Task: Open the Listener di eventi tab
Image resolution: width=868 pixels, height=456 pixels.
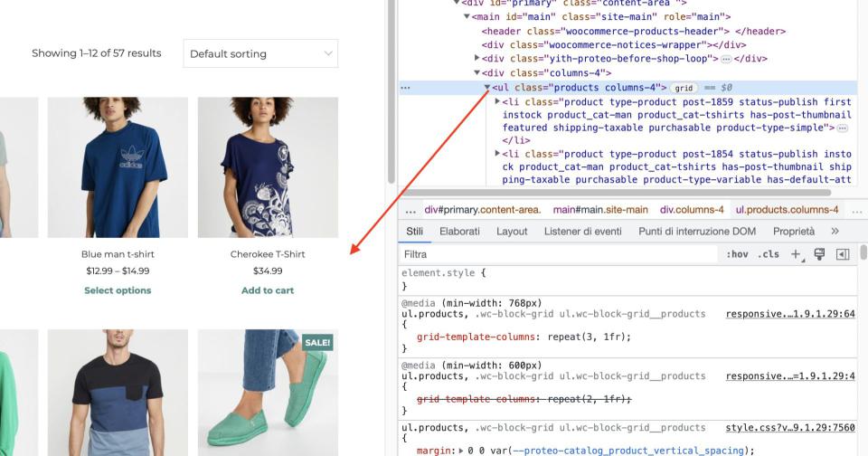Action: (x=582, y=231)
